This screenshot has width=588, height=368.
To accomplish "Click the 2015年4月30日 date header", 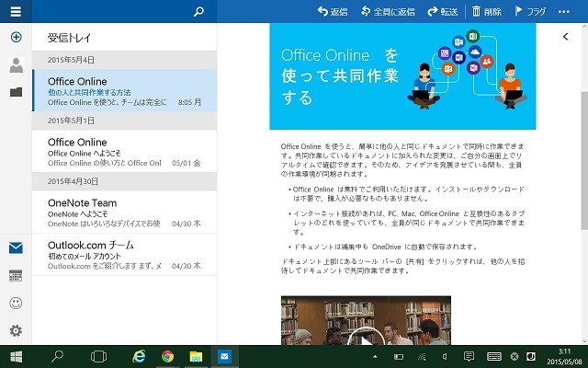I will point(125,182).
